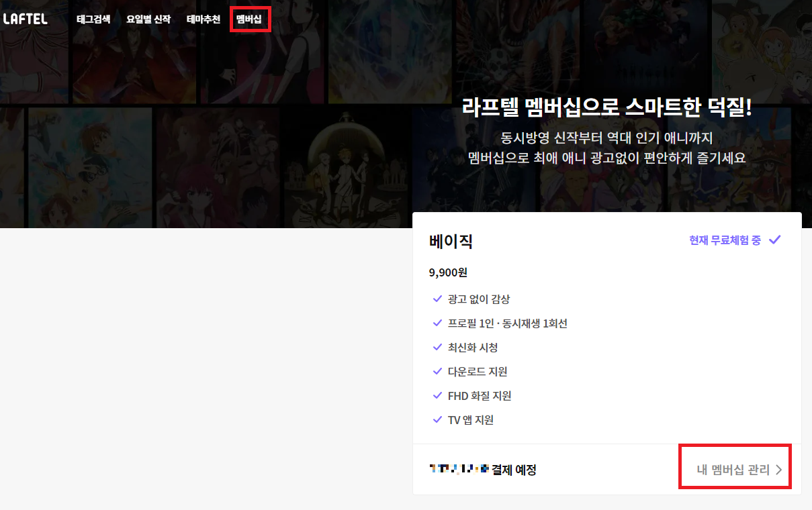Open the 요일별 신작 menu
Viewport: 812px width, 510px height.
point(148,19)
